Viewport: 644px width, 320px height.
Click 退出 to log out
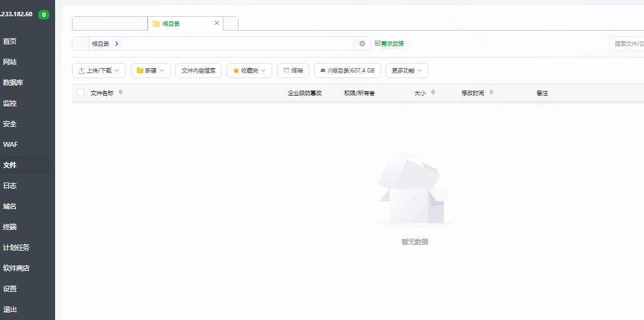click(x=10, y=309)
